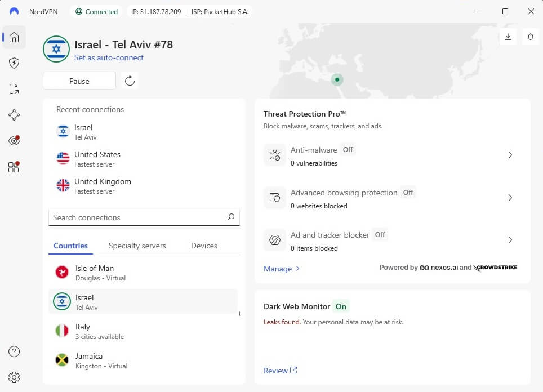Enable the Ad and tracker blocker
Viewport: 543px width, 392px height.
pos(380,235)
